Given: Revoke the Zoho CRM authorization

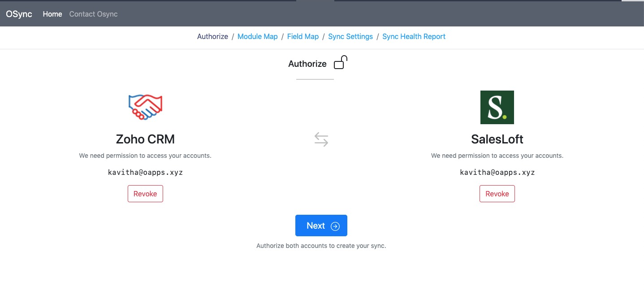Looking at the screenshot, I should pos(145,194).
